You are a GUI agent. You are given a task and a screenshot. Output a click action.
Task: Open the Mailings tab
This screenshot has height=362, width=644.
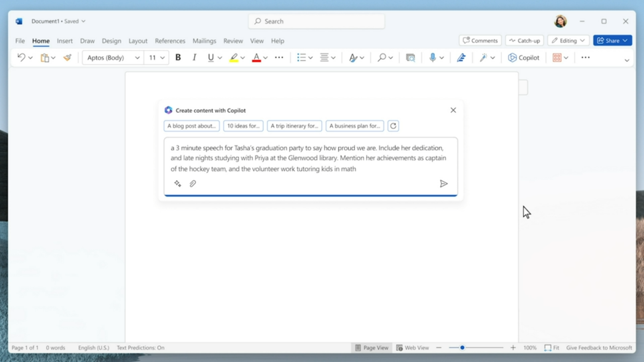(204, 41)
